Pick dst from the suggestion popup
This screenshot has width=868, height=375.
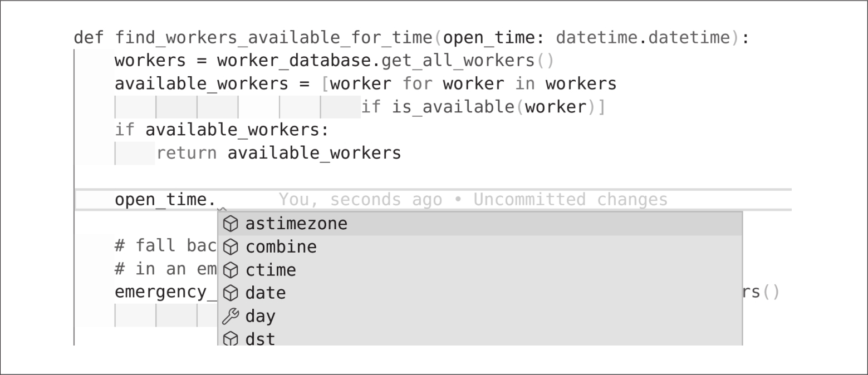click(x=261, y=339)
